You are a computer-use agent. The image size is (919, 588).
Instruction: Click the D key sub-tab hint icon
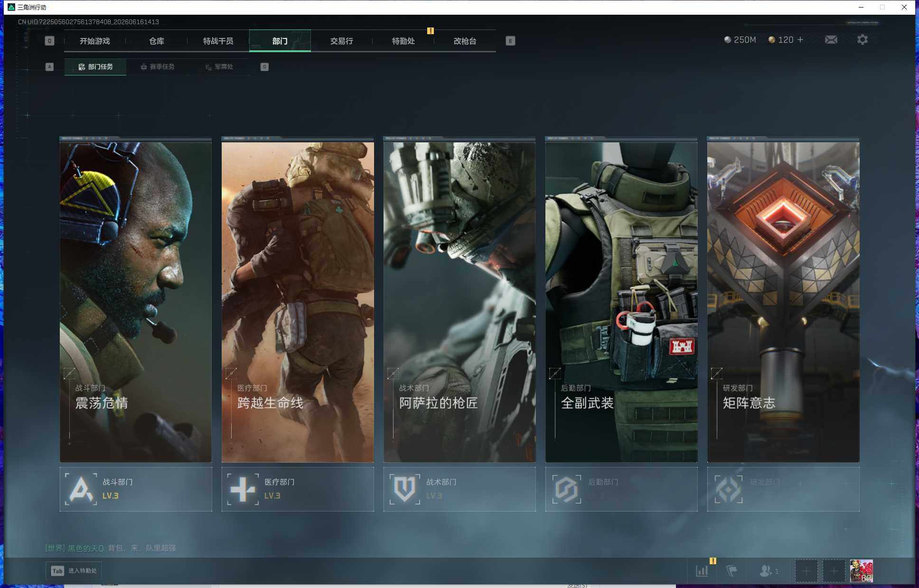264,67
